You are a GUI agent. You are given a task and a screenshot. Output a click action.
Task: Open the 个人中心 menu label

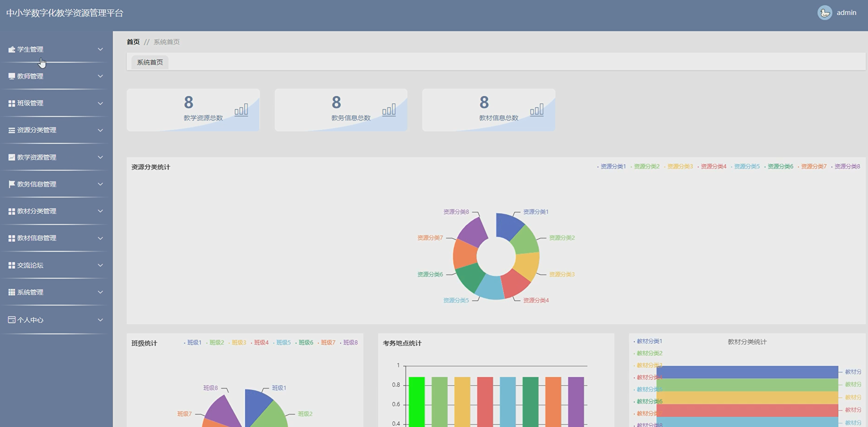point(30,320)
